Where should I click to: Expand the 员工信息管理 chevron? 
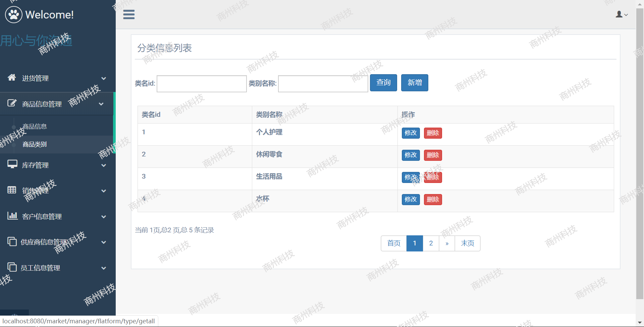104,268
